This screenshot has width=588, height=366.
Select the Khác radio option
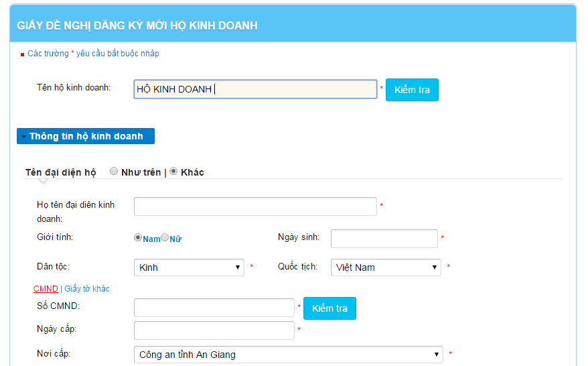coord(173,171)
